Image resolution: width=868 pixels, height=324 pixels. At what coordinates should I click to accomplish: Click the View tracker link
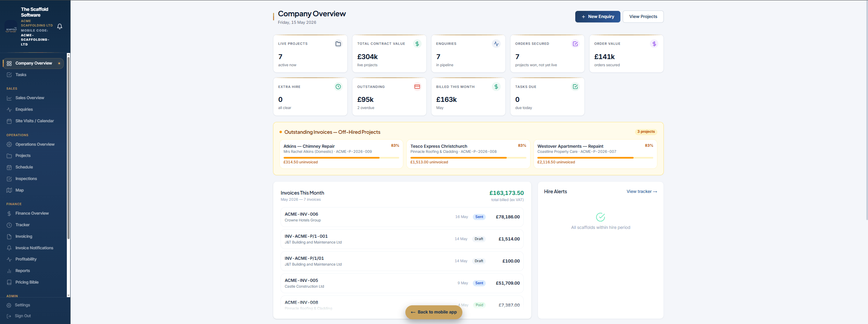point(642,192)
